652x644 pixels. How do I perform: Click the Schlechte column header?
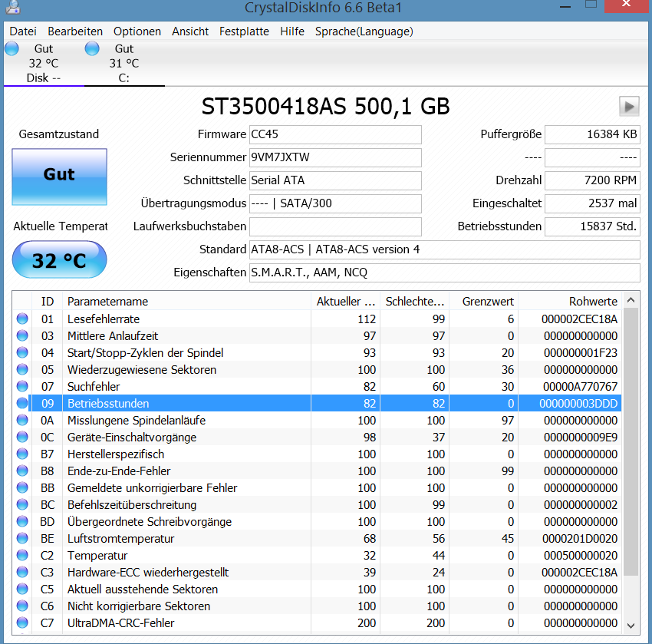[414, 301]
